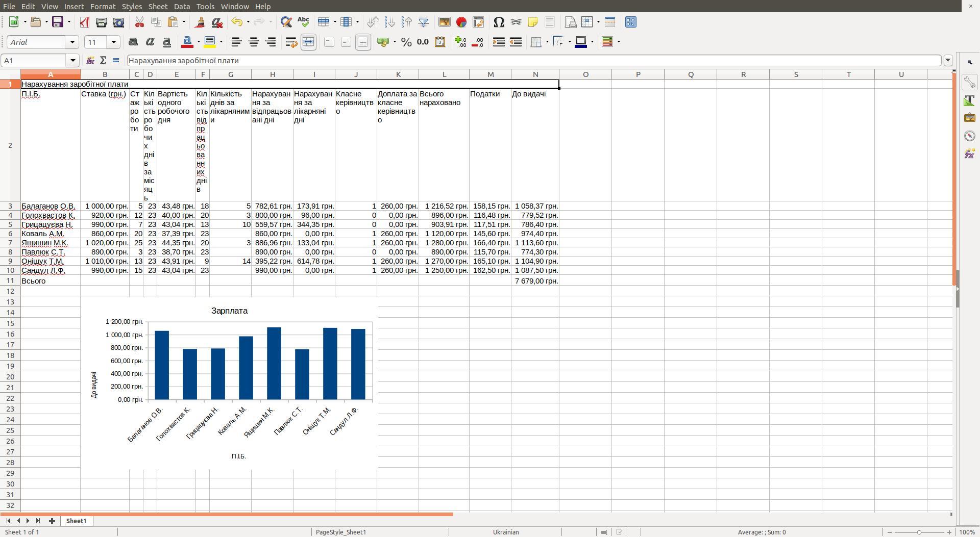Insert a chart

(x=461, y=22)
